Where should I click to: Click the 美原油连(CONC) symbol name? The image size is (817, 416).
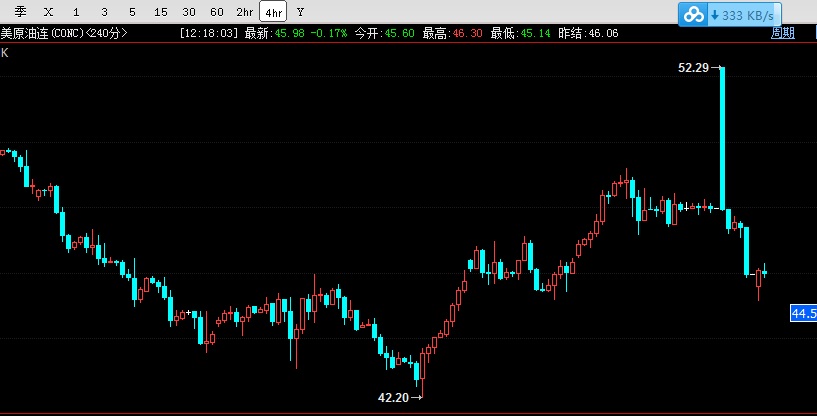[42, 33]
